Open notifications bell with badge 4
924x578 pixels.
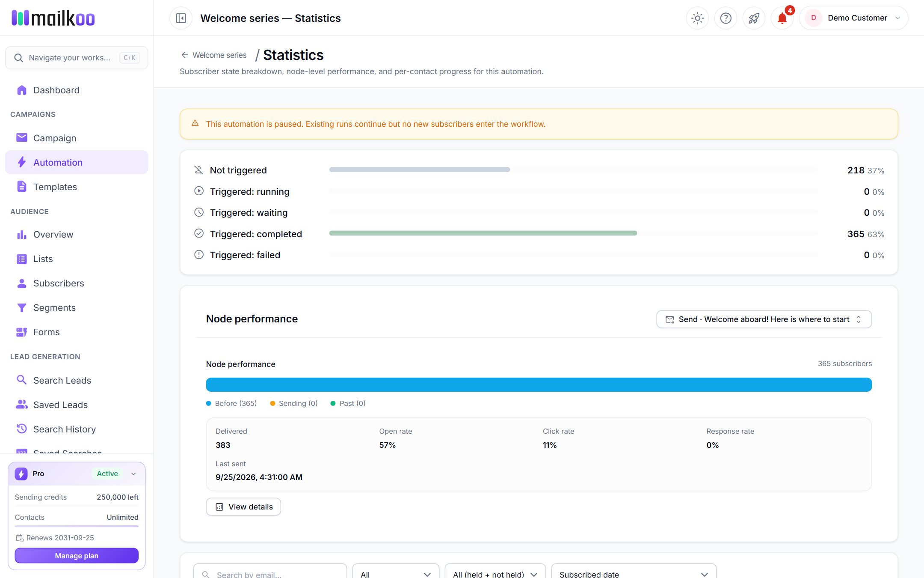(x=782, y=18)
